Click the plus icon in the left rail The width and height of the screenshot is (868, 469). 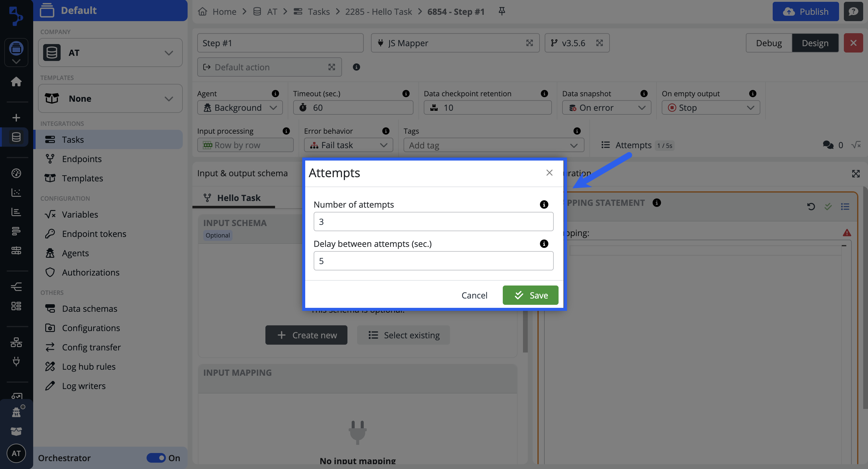coord(16,118)
